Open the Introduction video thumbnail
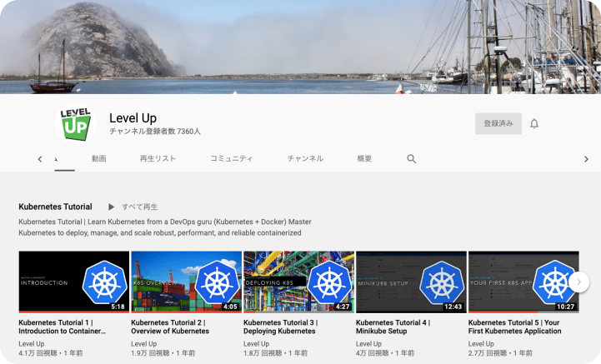The height and width of the screenshot is (364, 601). pos(74,282)
